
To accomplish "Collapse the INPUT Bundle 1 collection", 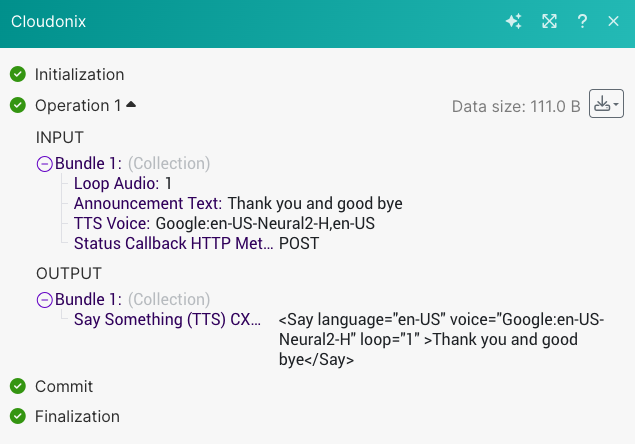I will 44,164.
